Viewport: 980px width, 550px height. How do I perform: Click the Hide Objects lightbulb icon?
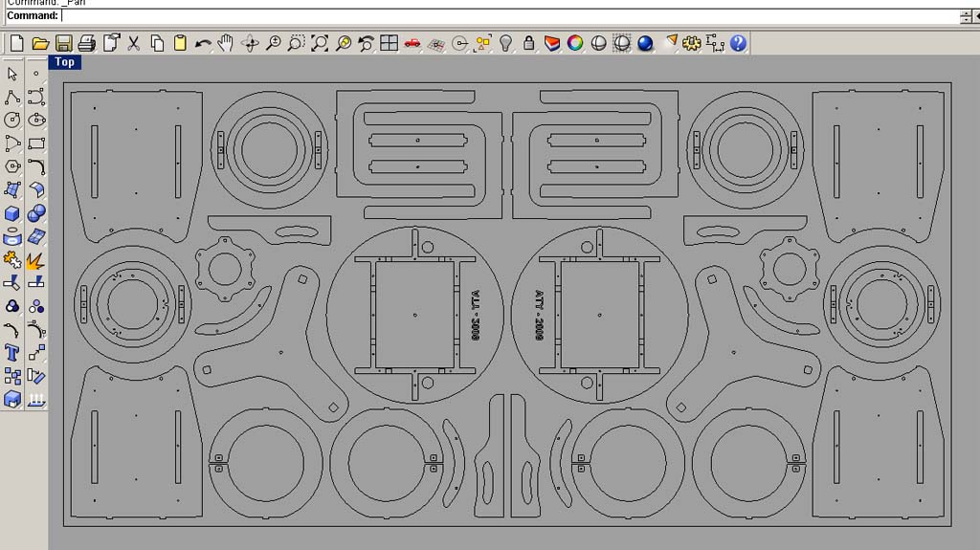pyautogui.click(x=505, y=43)
